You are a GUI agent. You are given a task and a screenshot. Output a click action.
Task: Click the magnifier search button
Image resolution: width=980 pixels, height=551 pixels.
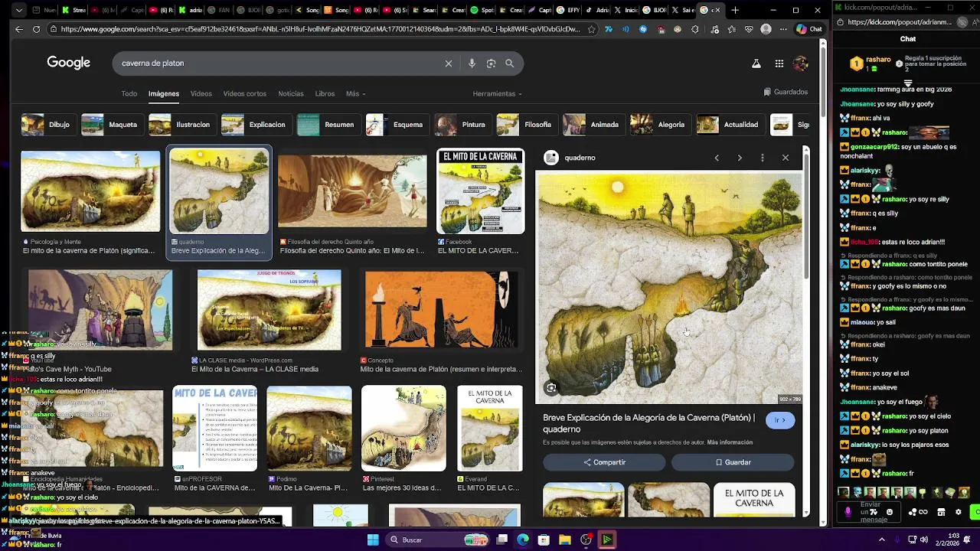[509, 64]
